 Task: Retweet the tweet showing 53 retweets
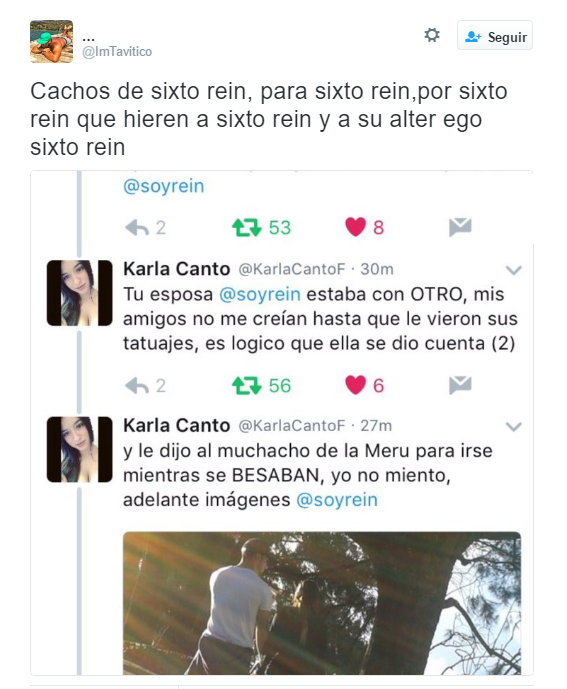[247, 228]
